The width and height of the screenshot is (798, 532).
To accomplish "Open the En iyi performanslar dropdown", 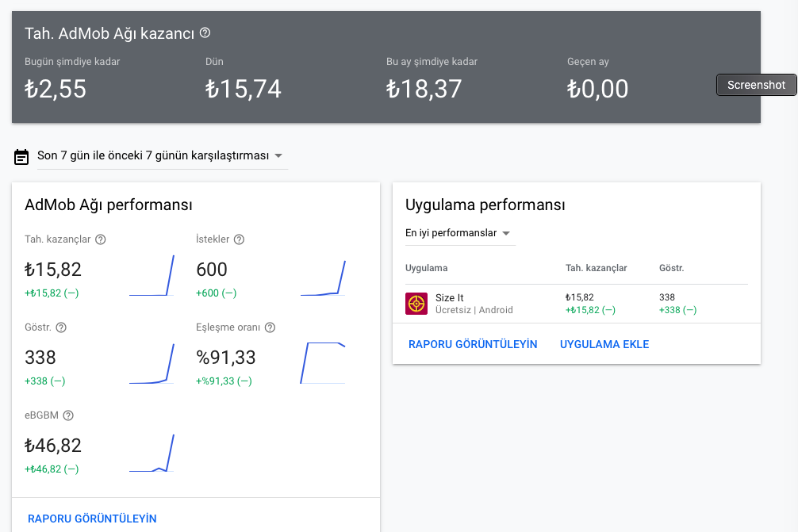I will [x=460, y=233].
